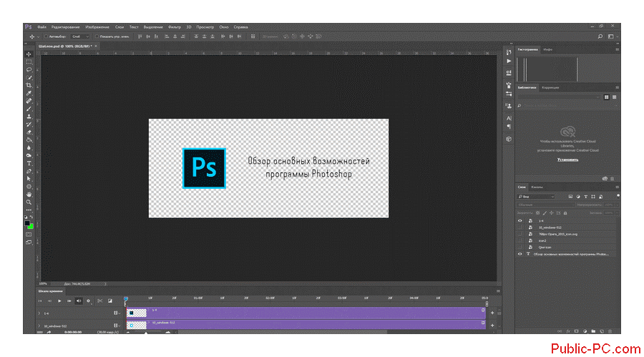Open the Изображение menu
Viewport: 644px width, 357px height.
(97, 27)
